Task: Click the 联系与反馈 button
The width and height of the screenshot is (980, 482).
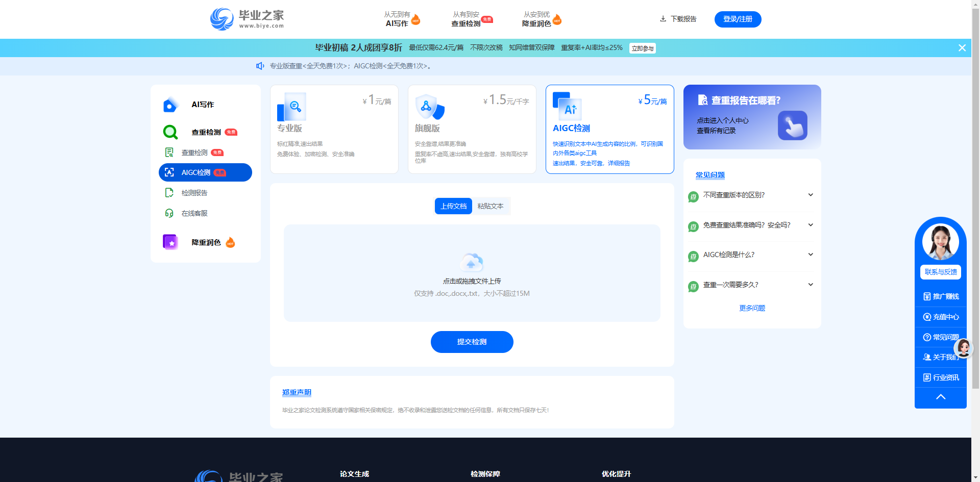Action: click(940, 272)
